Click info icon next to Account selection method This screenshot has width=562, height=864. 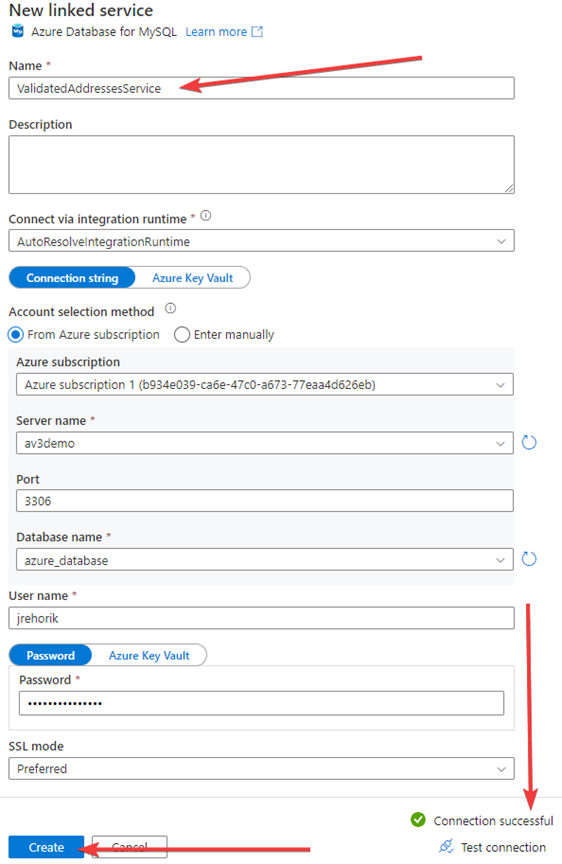point(171,308)
